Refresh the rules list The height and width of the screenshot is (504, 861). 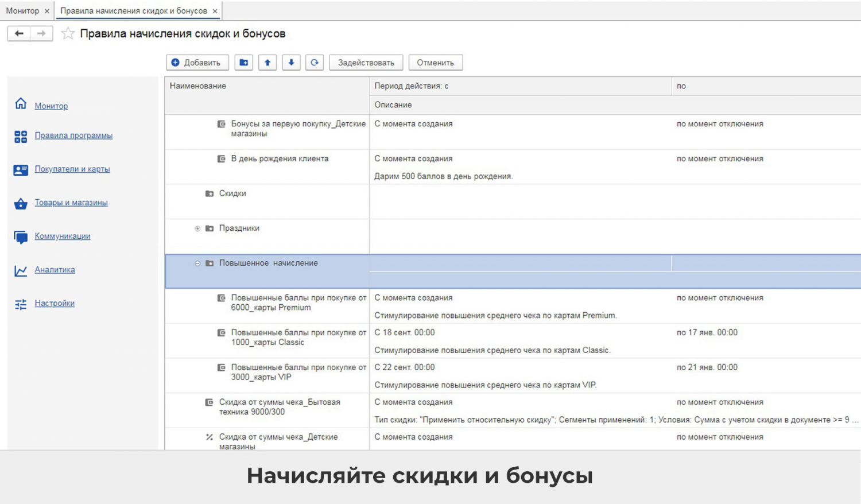[x=315, y=63]
